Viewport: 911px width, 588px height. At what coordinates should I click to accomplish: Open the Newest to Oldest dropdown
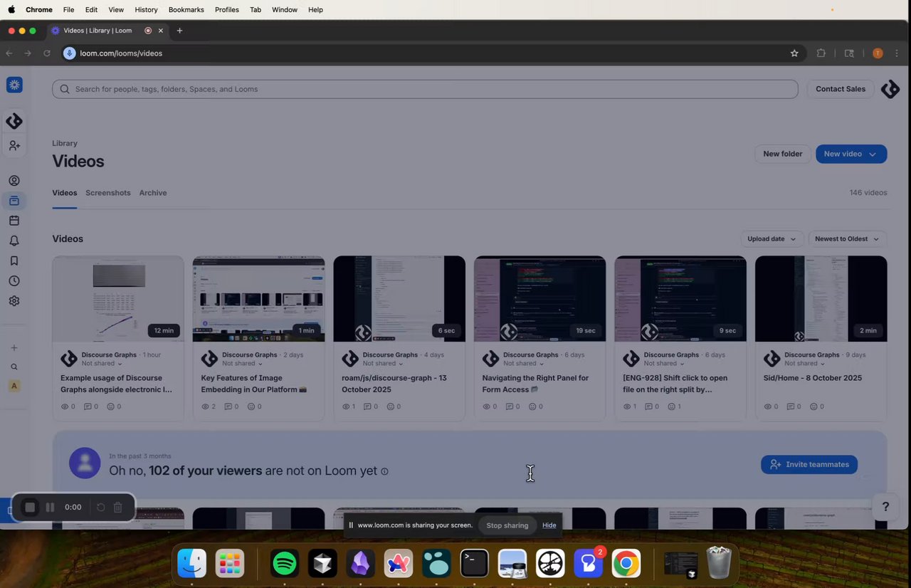847,239
